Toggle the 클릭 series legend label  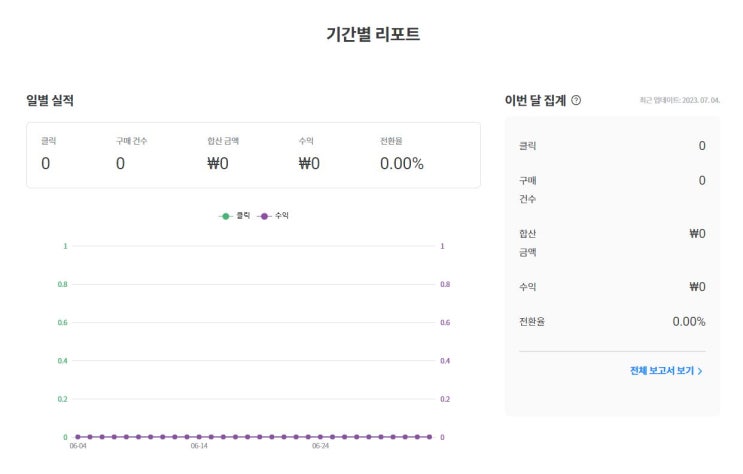243,215
